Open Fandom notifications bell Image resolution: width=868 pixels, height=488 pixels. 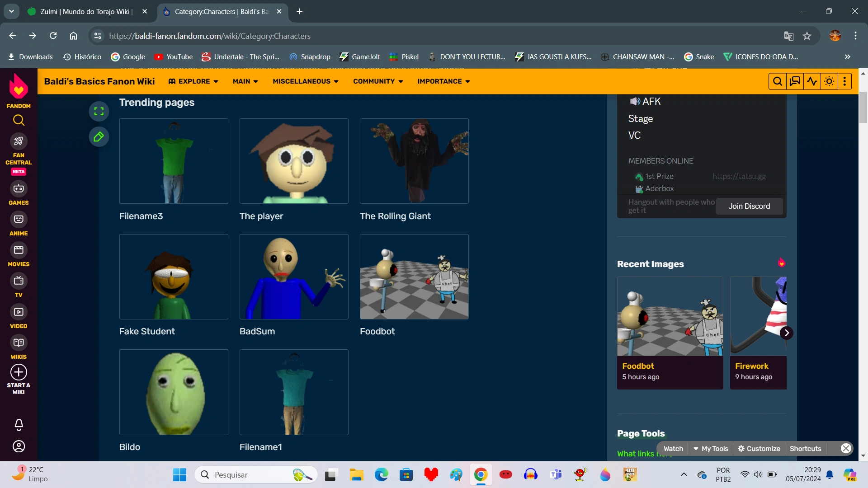19,424
